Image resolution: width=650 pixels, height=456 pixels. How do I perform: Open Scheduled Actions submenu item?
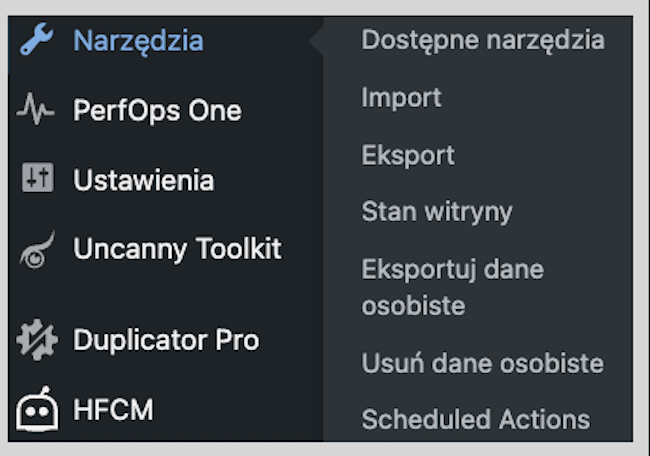point(476,419)
